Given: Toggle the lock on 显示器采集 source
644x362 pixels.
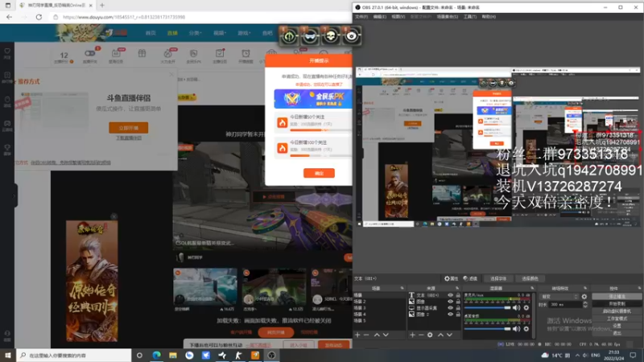Looking at the screenshot, I should point(458,308).
